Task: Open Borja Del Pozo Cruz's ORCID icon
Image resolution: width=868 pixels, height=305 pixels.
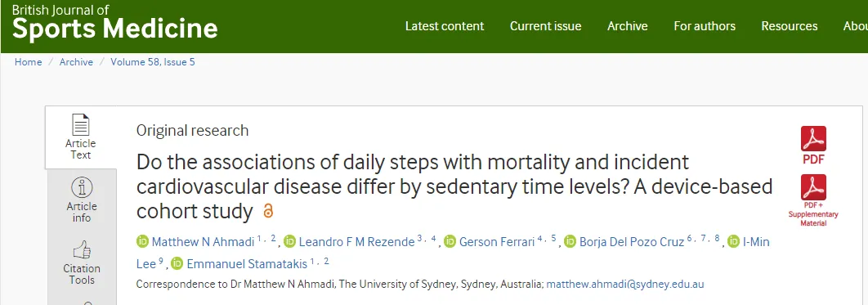Action: [570, 242]
